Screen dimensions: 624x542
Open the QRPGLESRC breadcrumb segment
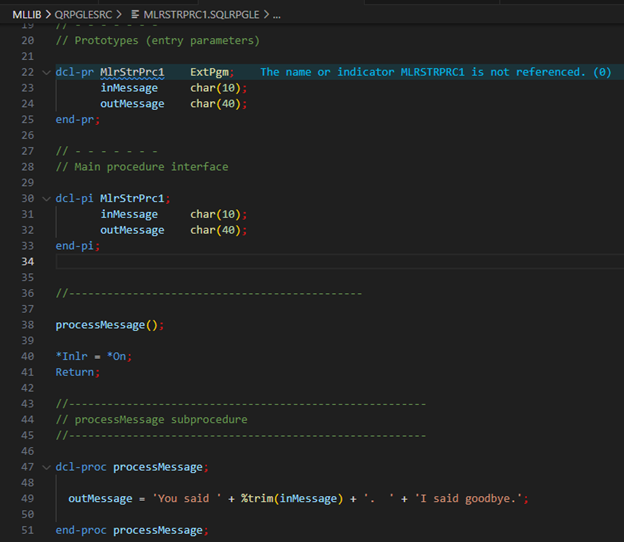(83, 15)
